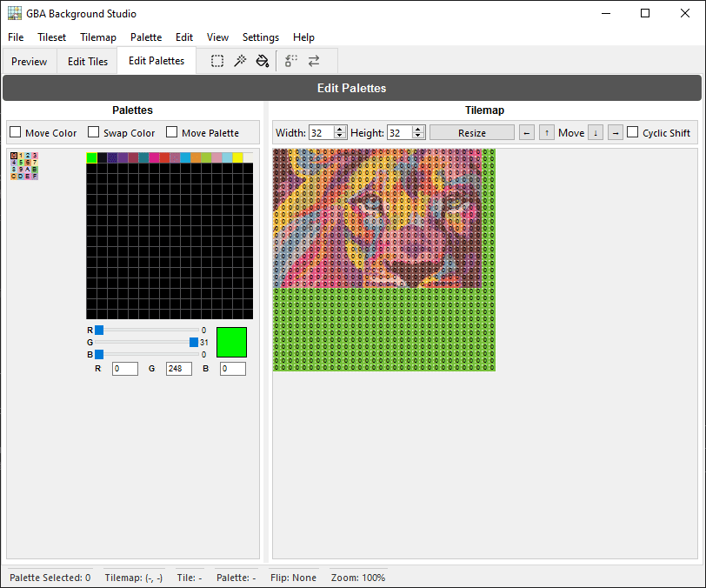The height and width of the screenshot is (588, 706).
Task: Click the green slider handle
Action: tap(194, 343)
